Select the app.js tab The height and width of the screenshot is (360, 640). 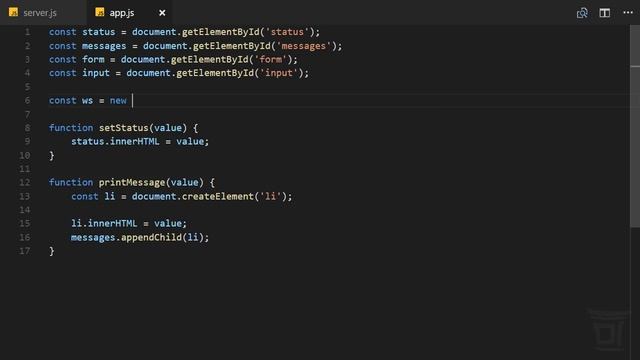click(129, 13)
